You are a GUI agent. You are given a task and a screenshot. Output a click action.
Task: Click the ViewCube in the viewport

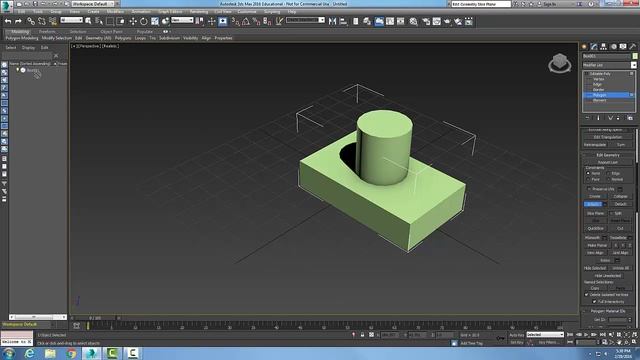[x=560, y=62]
